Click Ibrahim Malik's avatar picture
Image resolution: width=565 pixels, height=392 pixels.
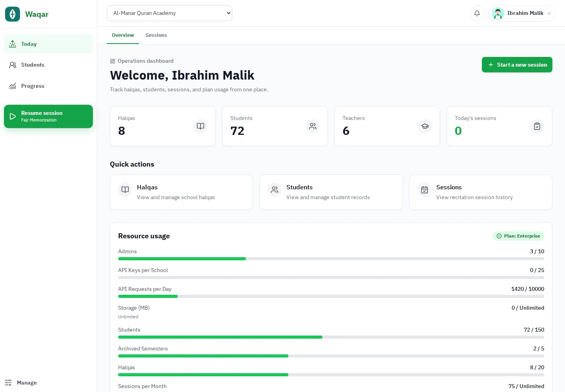[498, 13]
